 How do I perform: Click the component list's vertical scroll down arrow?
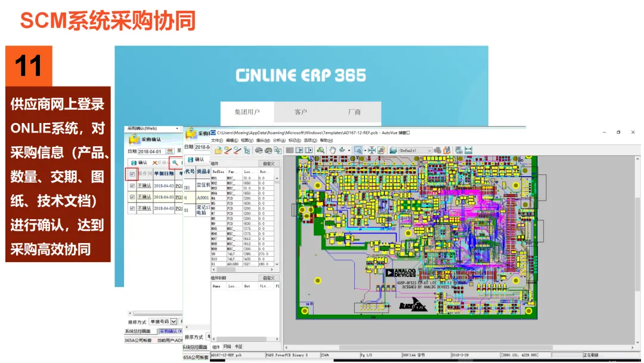pos(277,264)
